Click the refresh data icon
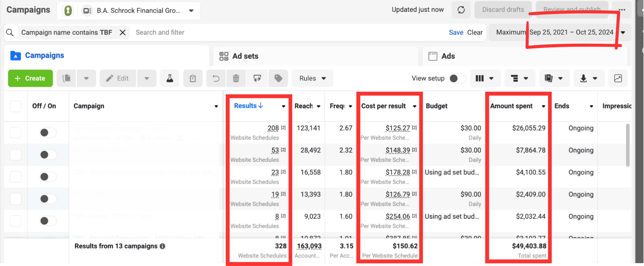 461,10
